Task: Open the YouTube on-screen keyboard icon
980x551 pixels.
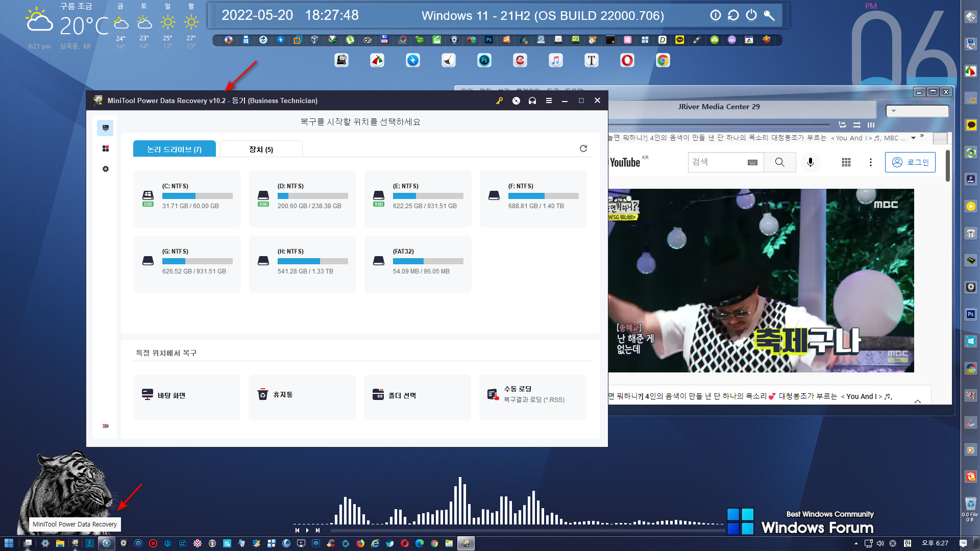Action: tap(752, 162)
